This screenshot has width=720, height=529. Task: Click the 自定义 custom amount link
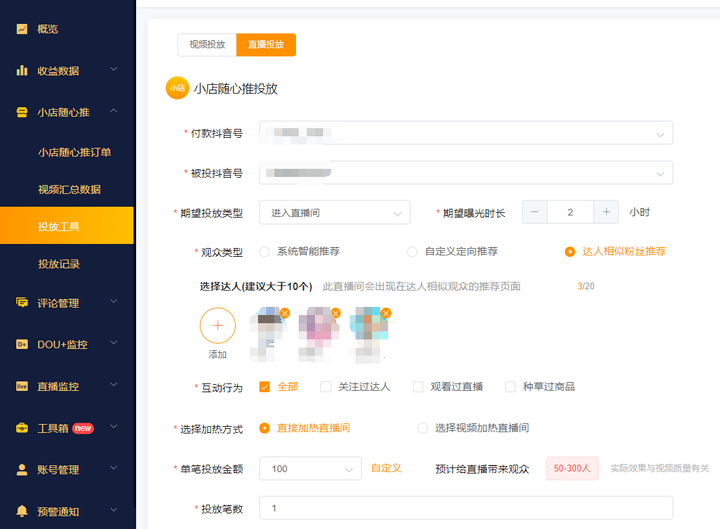(x=386, y=468)
